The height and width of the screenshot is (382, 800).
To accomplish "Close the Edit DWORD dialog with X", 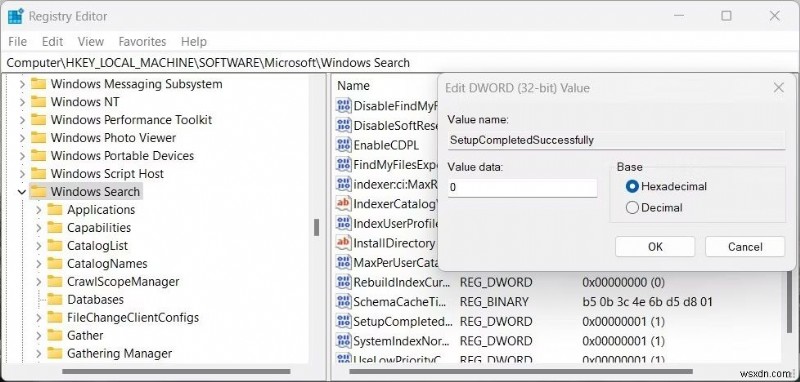I will click(779, 88).
